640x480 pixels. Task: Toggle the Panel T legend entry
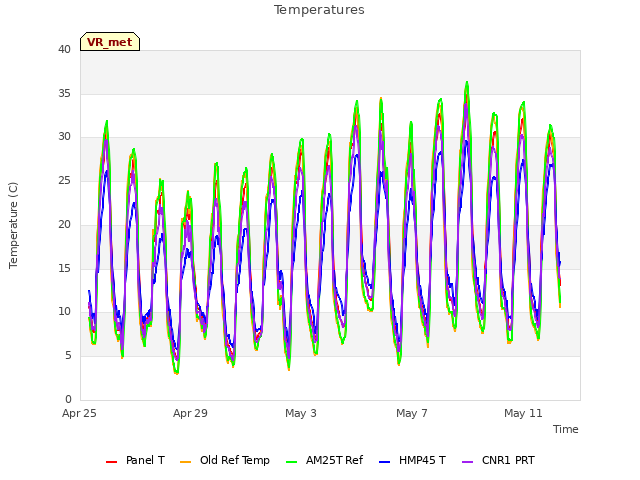[x=135, y=460]
